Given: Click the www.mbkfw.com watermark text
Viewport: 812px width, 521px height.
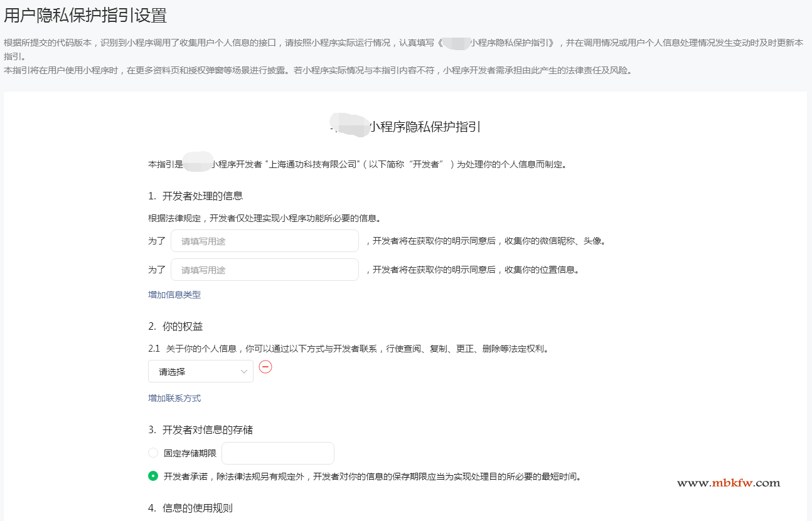Looking at the screenshot, I should 729,483.
